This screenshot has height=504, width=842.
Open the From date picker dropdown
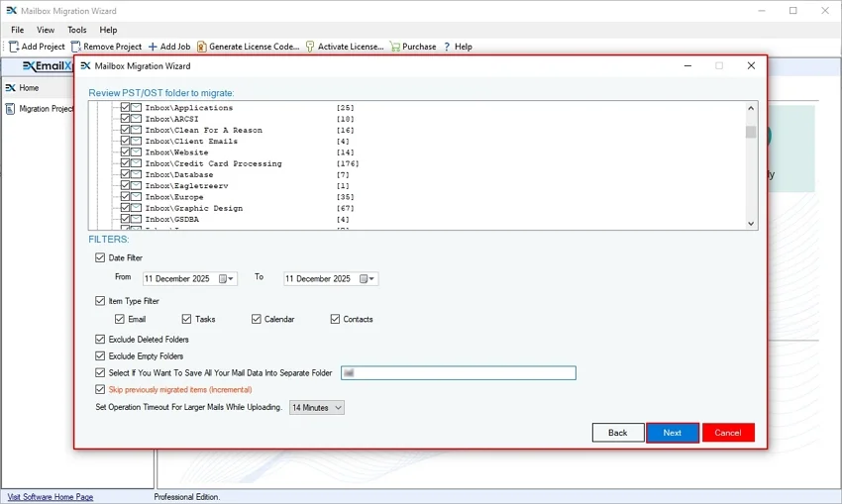226,278
